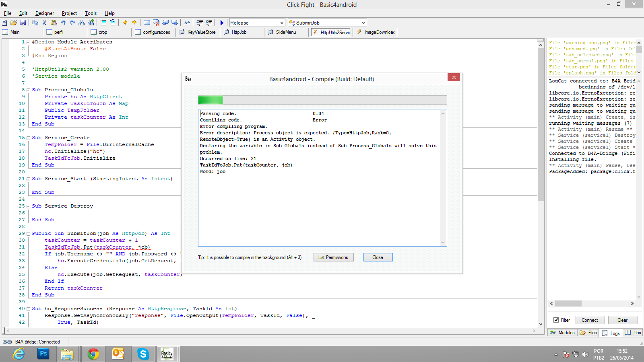
Task: Clear all bookmarks with the red-X icon
Action: (156, 23)
